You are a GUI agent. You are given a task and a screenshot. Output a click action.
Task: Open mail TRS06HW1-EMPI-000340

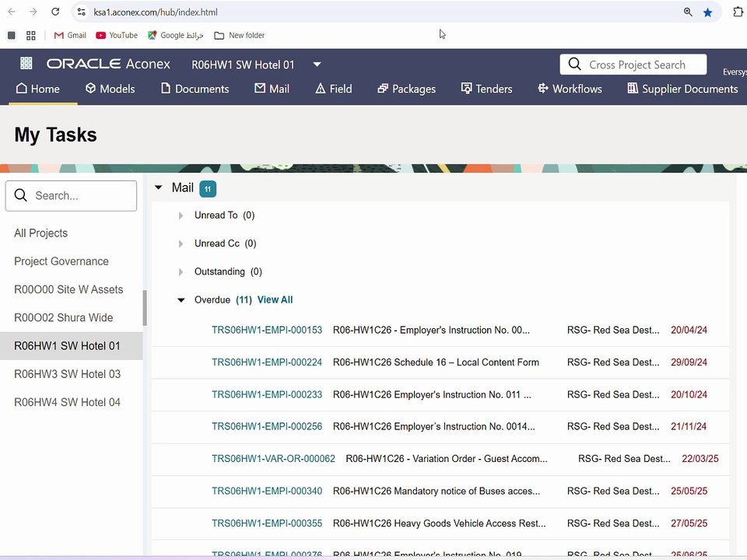point(267,491)
